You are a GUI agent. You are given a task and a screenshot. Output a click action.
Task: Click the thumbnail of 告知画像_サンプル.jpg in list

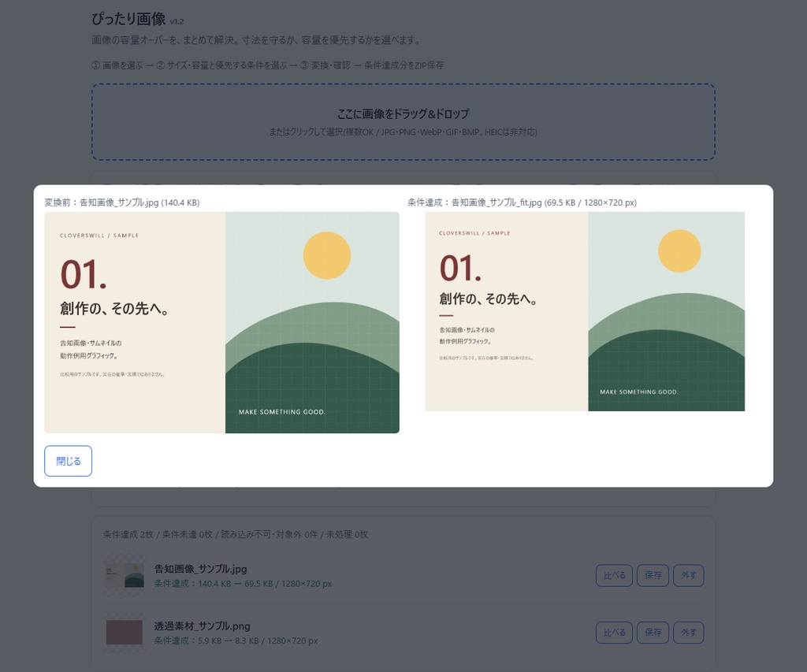click(124, 575)
